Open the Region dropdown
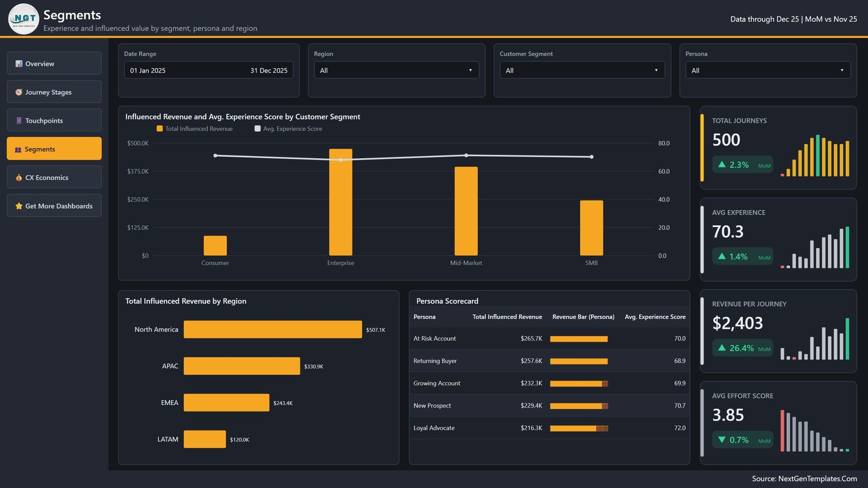Viewport: 868px width, 488px height. 397,70
